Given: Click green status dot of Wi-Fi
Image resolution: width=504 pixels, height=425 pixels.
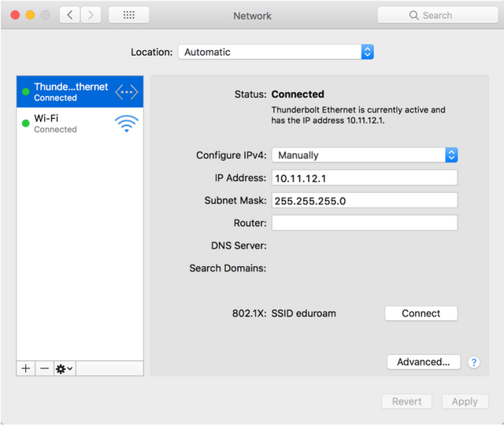Looking at the screenshot, I should click(x=26, y=124).
